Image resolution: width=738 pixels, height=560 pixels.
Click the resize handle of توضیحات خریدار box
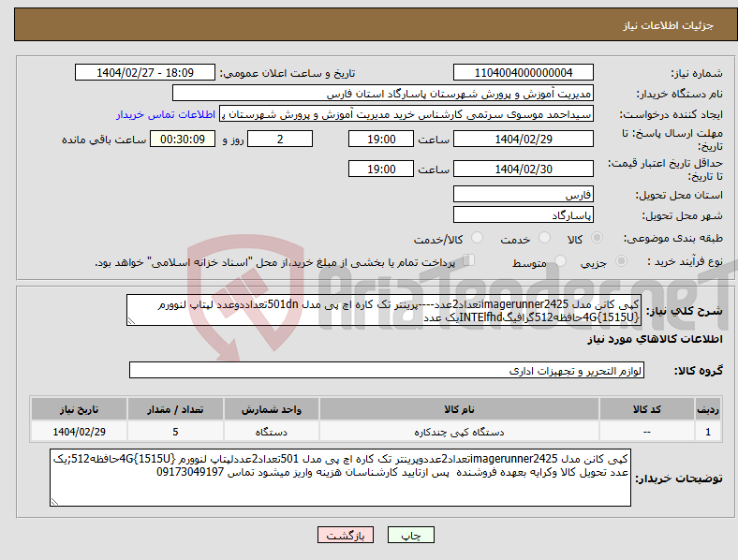[54, 502]
